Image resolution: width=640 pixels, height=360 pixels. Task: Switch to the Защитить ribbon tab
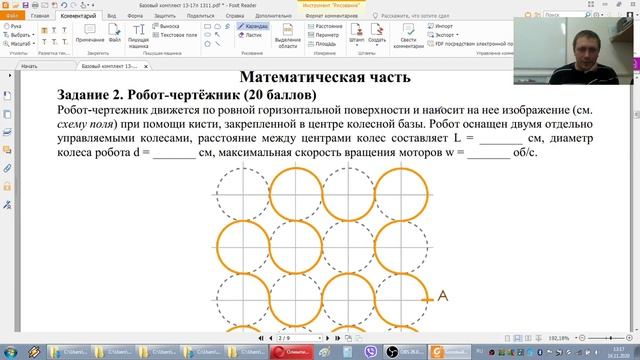pos(164,16)
